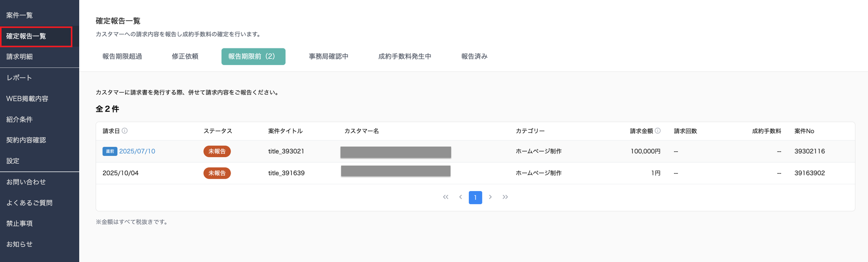868x262 pixels.
Task: Open レポート in the sidebar menu
Action: point(19,78)
